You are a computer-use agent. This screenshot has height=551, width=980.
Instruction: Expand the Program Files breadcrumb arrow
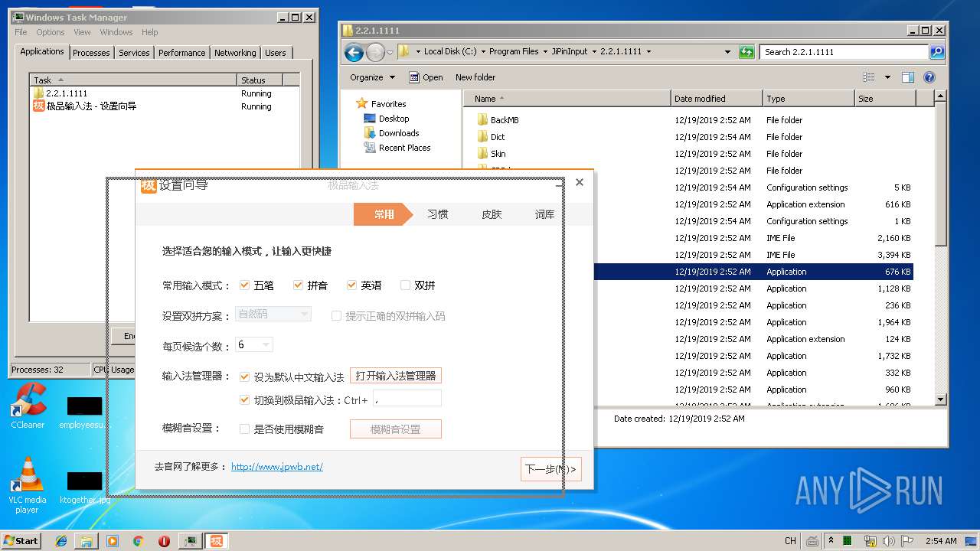coord(545,52)
